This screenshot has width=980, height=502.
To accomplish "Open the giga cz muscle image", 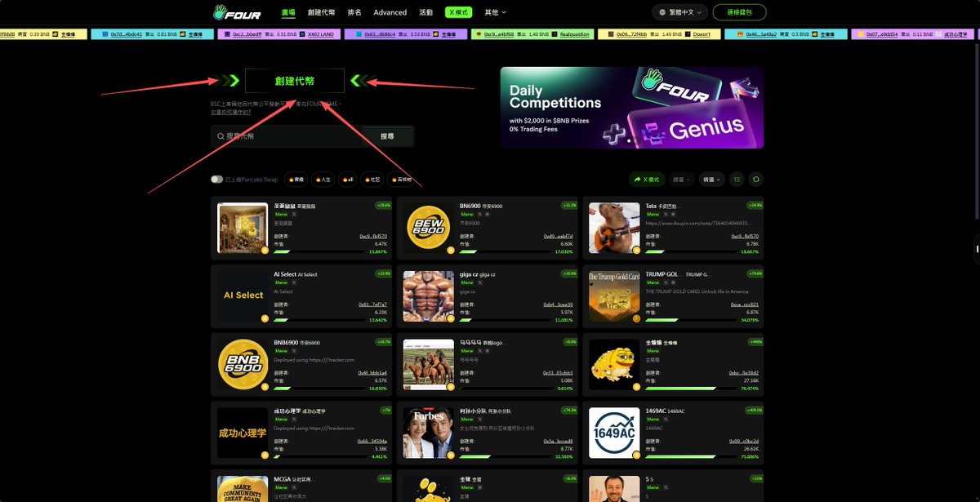I will (x=429, y=295).
